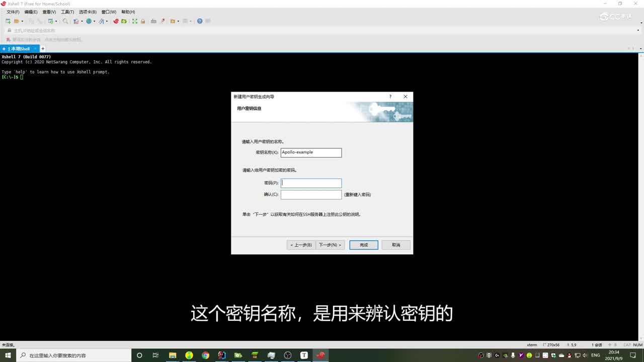This screenshot has width=644, height=362.
Task: Open the 选项卡(B) menu
Action: (88, 12)
